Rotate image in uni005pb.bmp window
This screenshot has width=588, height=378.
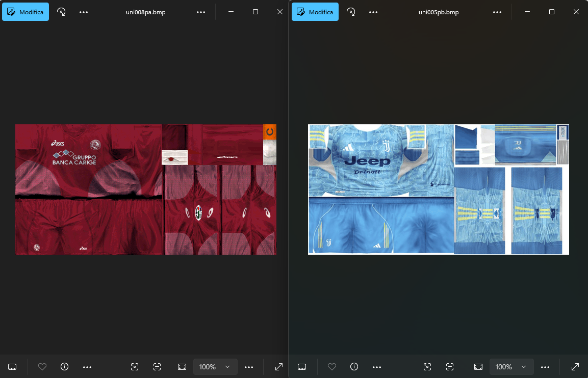pos(351,12)
